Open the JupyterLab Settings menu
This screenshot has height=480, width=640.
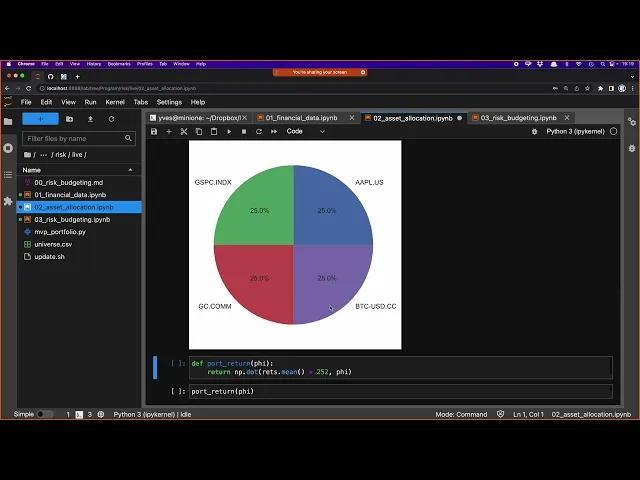[x=169, y=102]
